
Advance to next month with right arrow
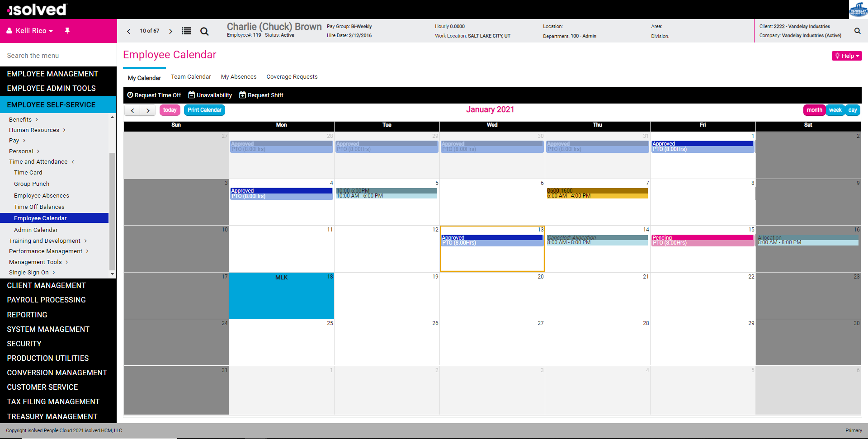coord(148,110)
